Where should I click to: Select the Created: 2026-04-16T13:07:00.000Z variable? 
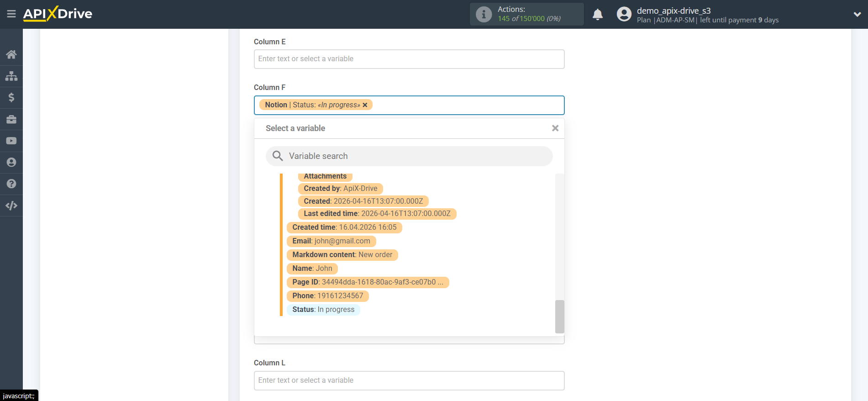pos(363,201)
